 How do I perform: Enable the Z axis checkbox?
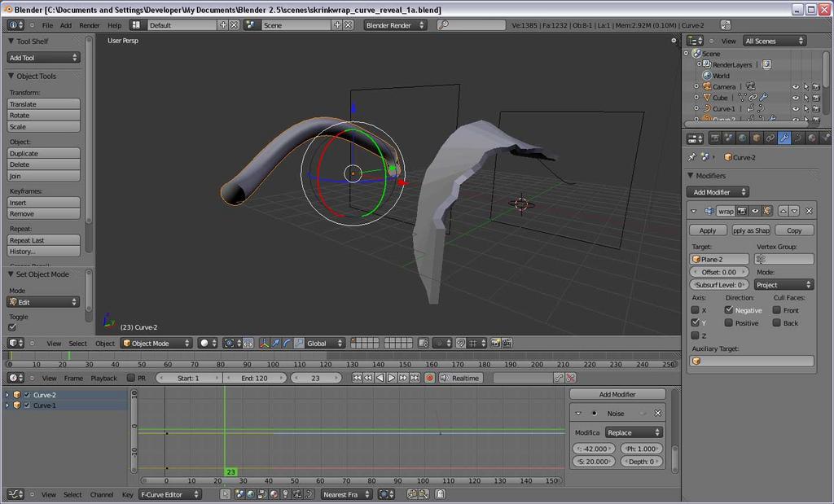tap(696, 335)
